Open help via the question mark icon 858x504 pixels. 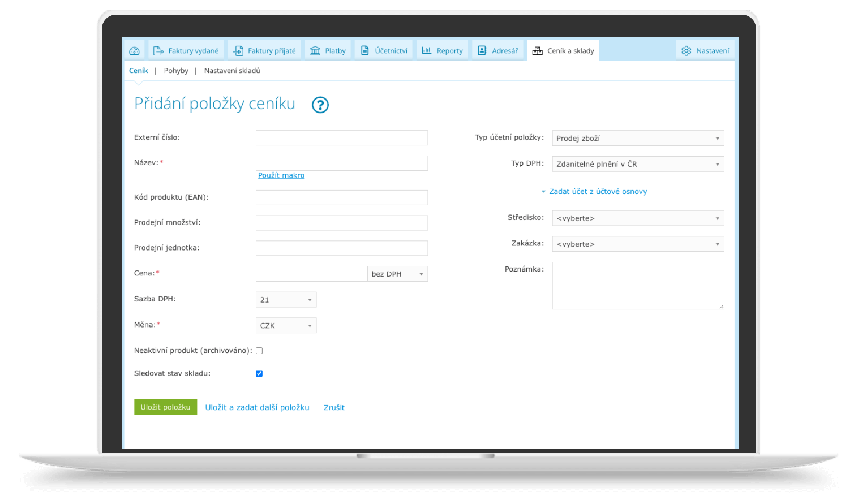pos(320,105)
